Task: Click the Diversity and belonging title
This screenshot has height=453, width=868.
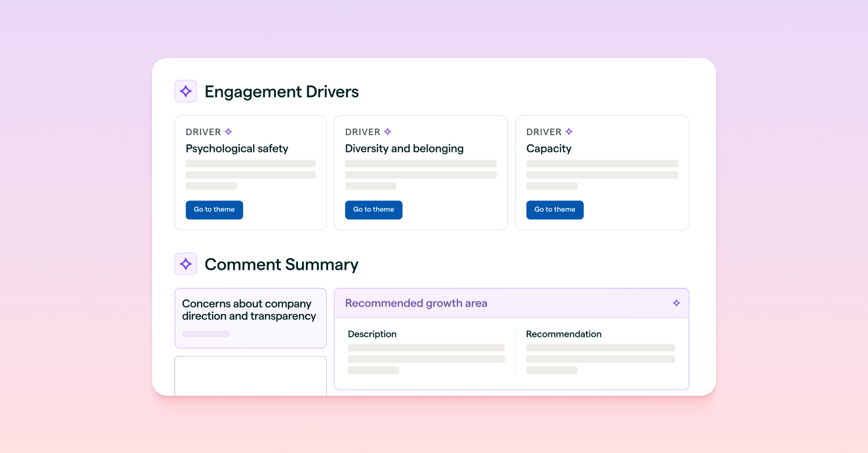Action: point(404,149)
